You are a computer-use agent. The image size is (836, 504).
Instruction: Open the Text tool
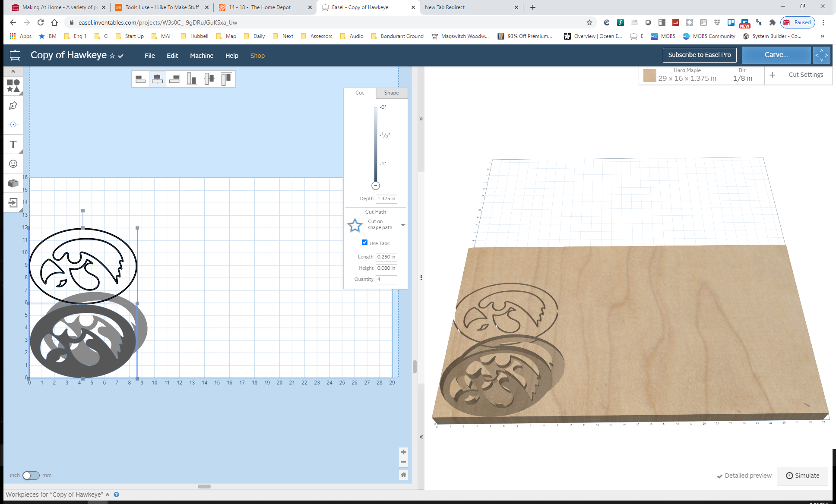13,144
